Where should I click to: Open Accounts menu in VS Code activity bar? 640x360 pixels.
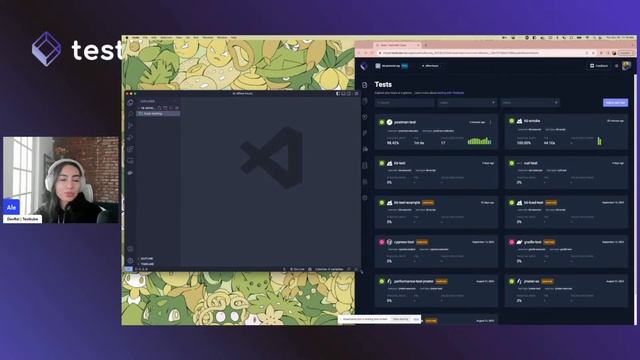pyautogui.click(x=130, y=249)
